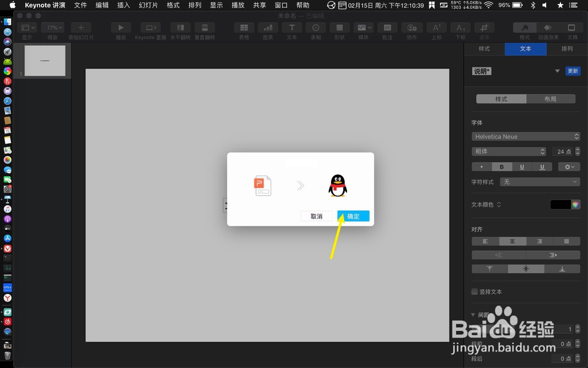Decrease text indent
Viewport: 588px width, 368px height.
click(499, 255)
